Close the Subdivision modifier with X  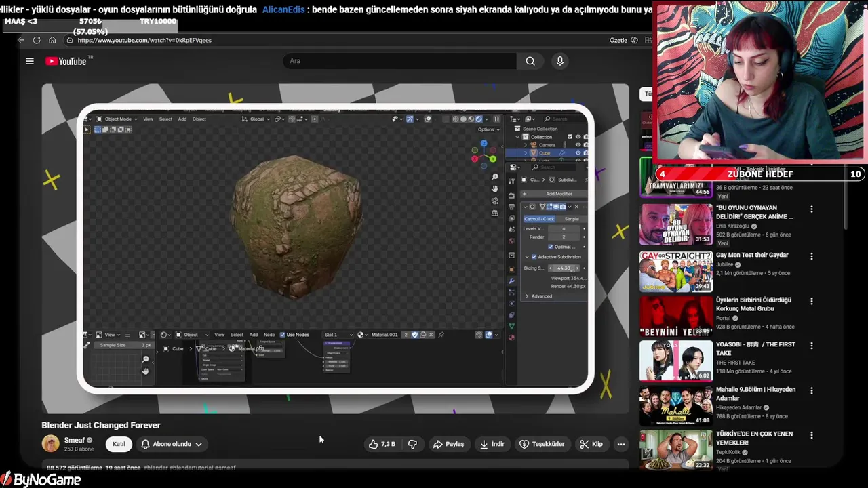(x=576, y=207)
